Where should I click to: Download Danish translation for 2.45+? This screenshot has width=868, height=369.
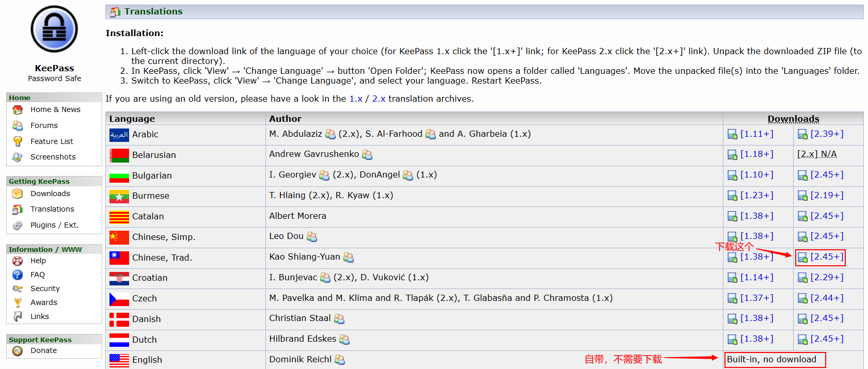point(827,318)
